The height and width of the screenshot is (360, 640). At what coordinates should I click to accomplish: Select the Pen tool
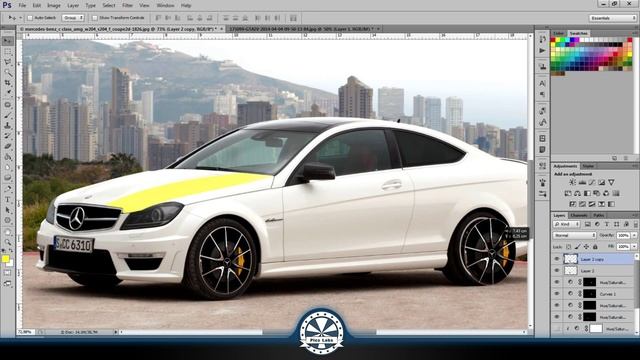point(8,189)
